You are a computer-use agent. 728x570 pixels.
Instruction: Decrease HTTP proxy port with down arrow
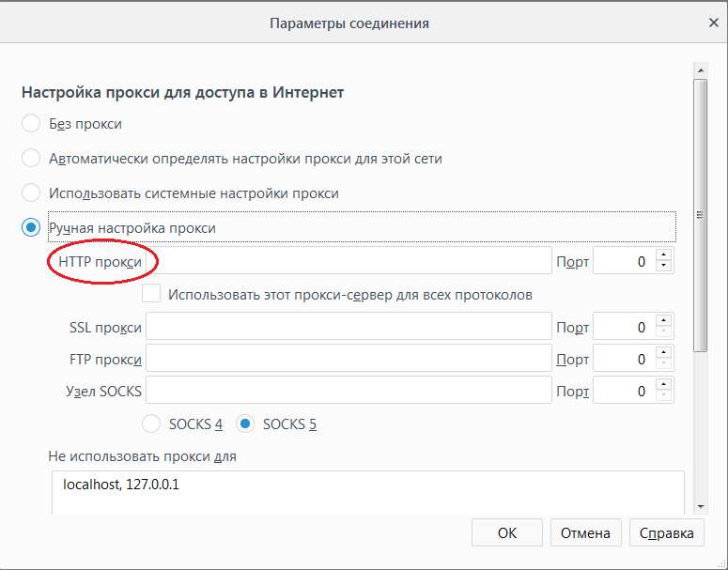point(664,268)
